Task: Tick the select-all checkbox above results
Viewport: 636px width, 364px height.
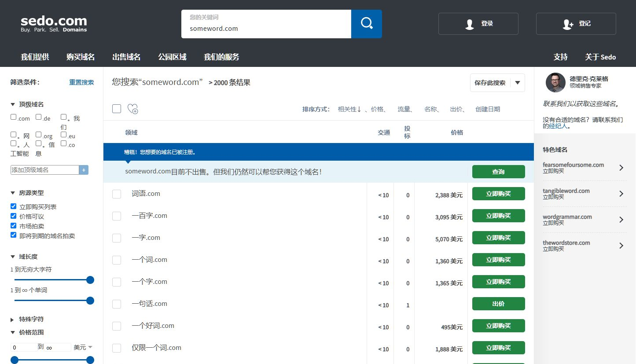Action: tap(117, 109)
